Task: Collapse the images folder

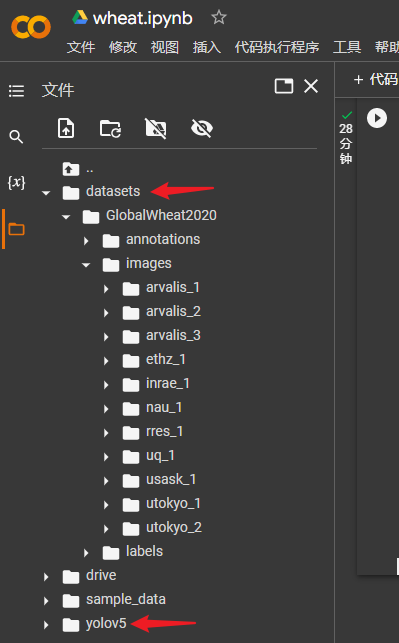Action: click(86, 265)
